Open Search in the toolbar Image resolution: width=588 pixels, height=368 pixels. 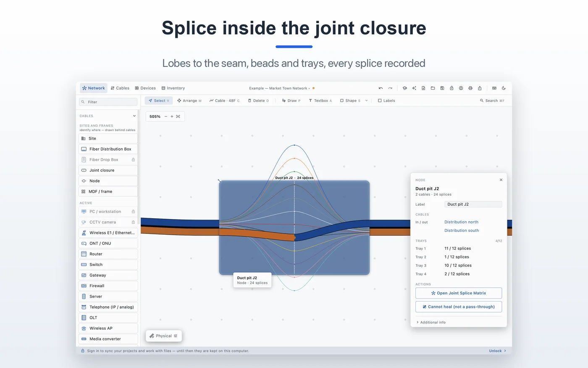point(492,101)
